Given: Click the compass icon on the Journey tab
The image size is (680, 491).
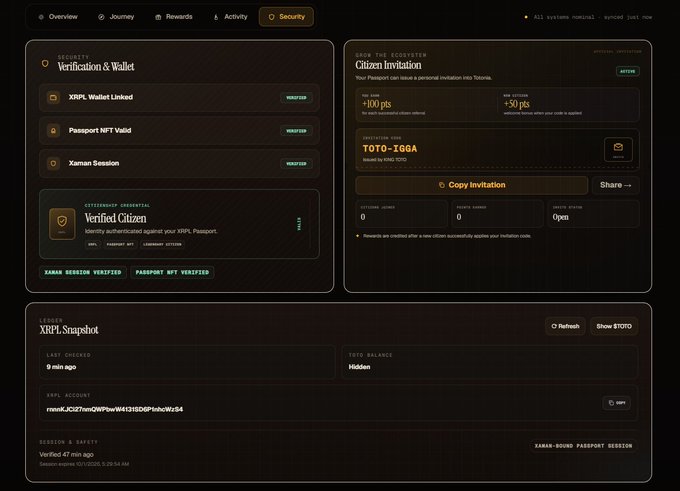Looking at the screenshot, I should (101, 17).
